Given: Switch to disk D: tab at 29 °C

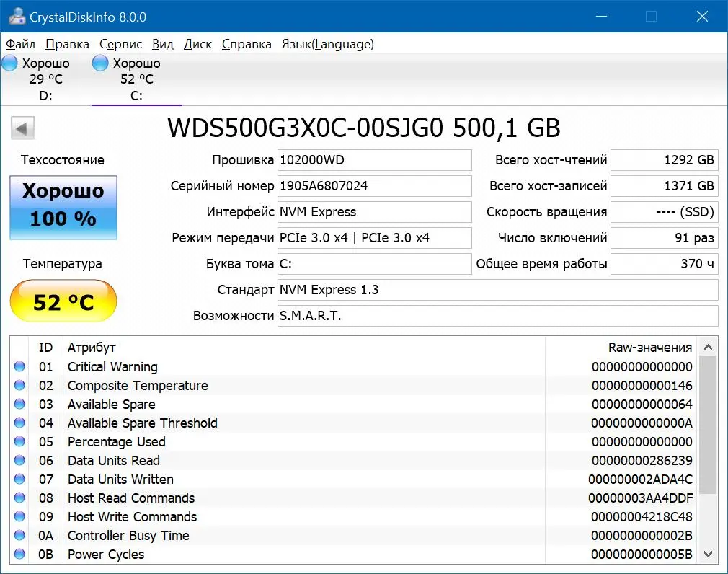Looking at the screenshot, I should 45,79.
